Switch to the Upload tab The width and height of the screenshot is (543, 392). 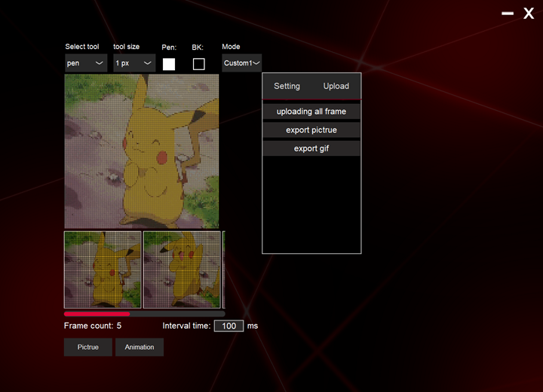click(x=336, y=86)
